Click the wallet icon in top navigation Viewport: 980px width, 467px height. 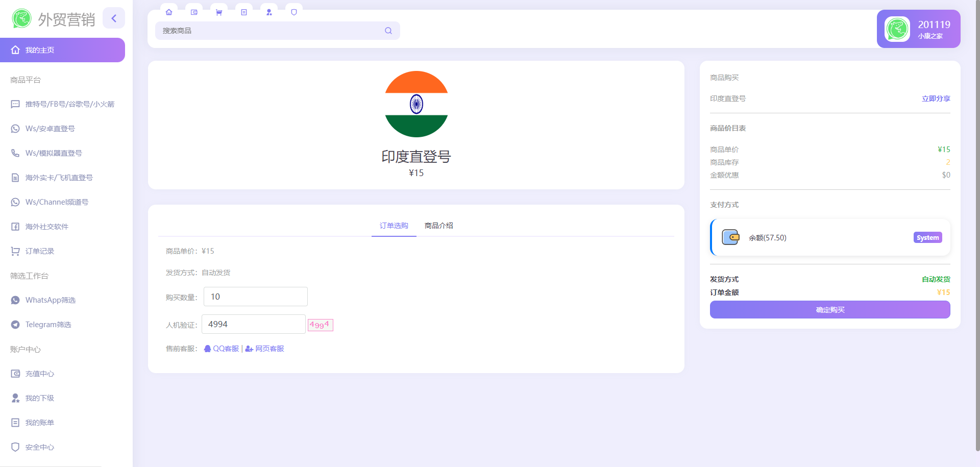[x=193, y=12]
